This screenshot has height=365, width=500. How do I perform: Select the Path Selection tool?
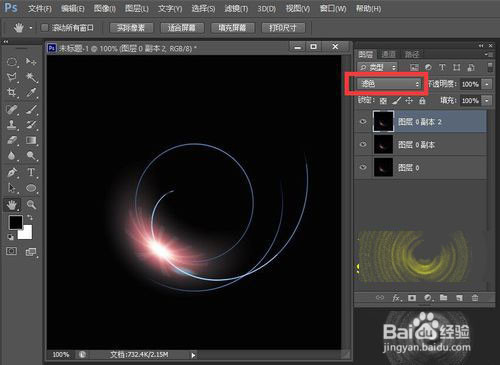click(12, 188)
